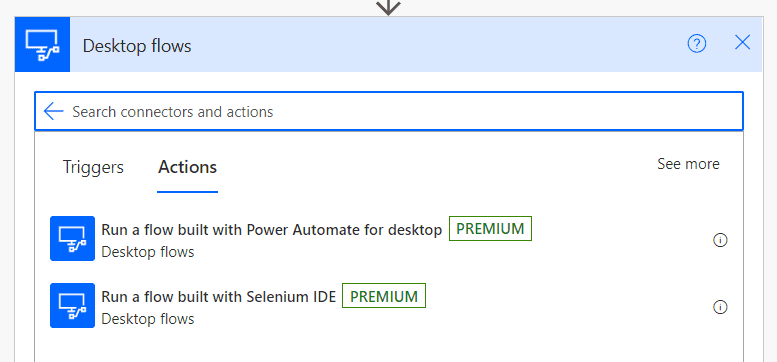
Task: Show info for Selenium IDE action
Action: click(x=720, y=308)
